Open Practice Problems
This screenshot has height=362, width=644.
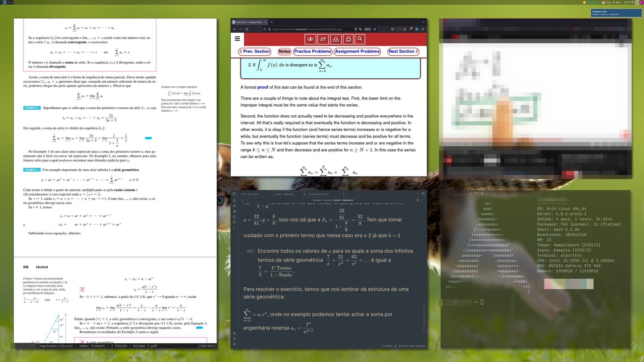point(313,51)
